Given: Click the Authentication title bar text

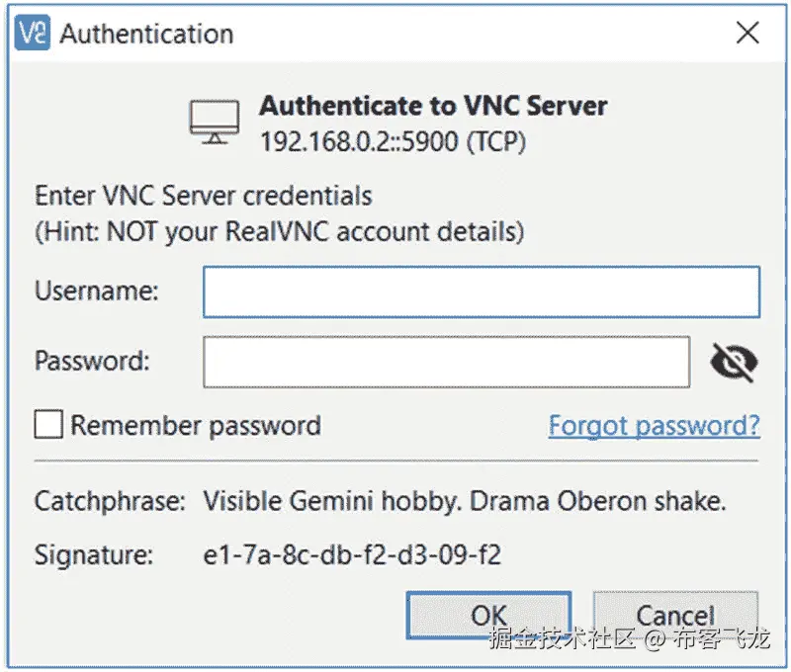Looking at the screenshot, I should [x=146, y=34].
